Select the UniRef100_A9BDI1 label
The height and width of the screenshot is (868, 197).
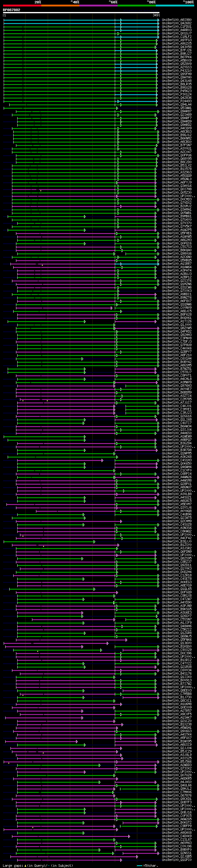tap(177, 294)
